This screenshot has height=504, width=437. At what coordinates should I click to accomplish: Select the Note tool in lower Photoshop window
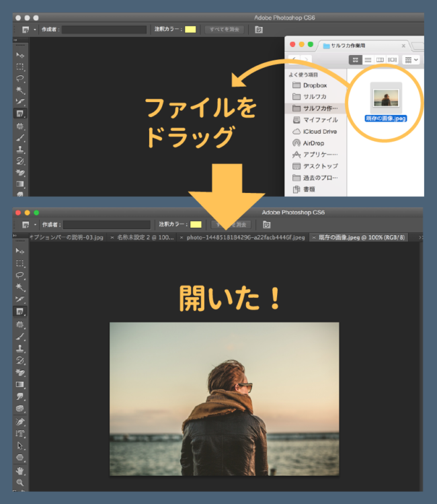20,311
